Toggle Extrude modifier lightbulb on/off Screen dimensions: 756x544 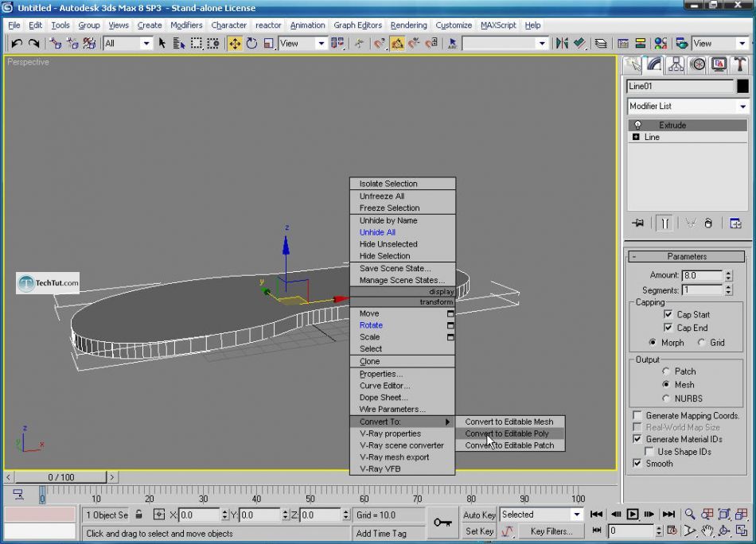(x=637, y=126)
